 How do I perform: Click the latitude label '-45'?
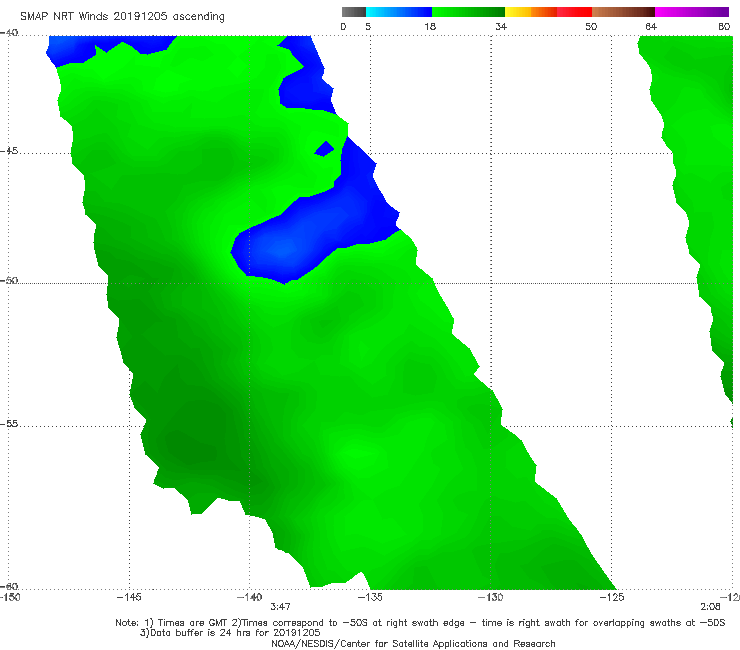(x=9, y=151)
